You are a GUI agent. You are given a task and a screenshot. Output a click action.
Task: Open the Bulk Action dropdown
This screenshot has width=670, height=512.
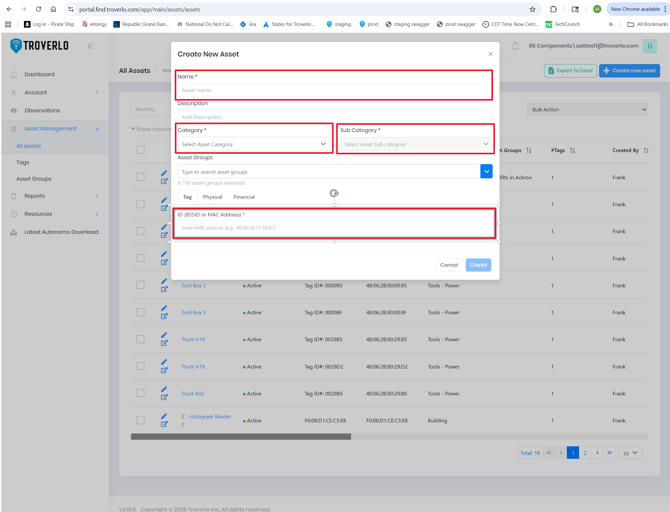click(587, 110)
